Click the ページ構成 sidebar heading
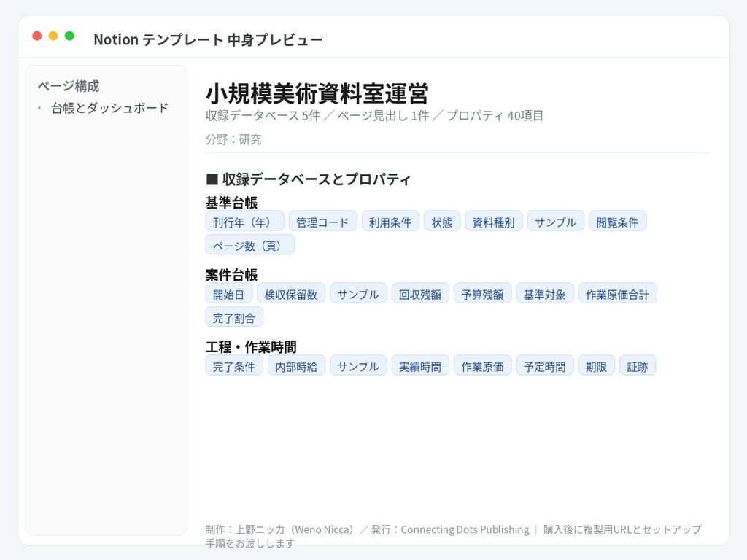The width and height of the screenshot is (747, 560). pyautogui.click(x=69, y=86)
